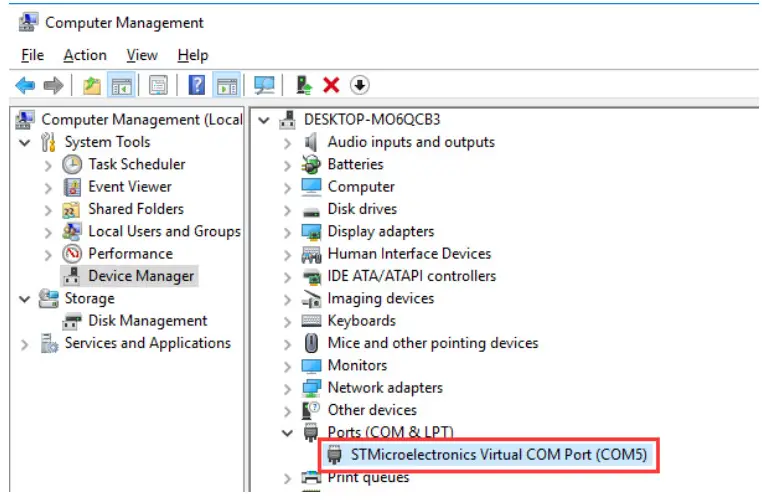Click the Audio inputs speaker icon
762x504 pixels.
point(311,142)
